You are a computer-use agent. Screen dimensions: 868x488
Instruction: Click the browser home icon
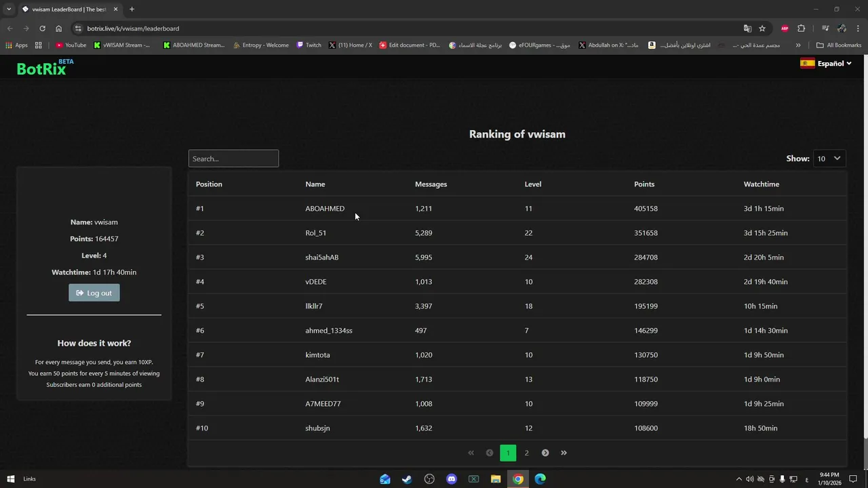tap(59, 28)
